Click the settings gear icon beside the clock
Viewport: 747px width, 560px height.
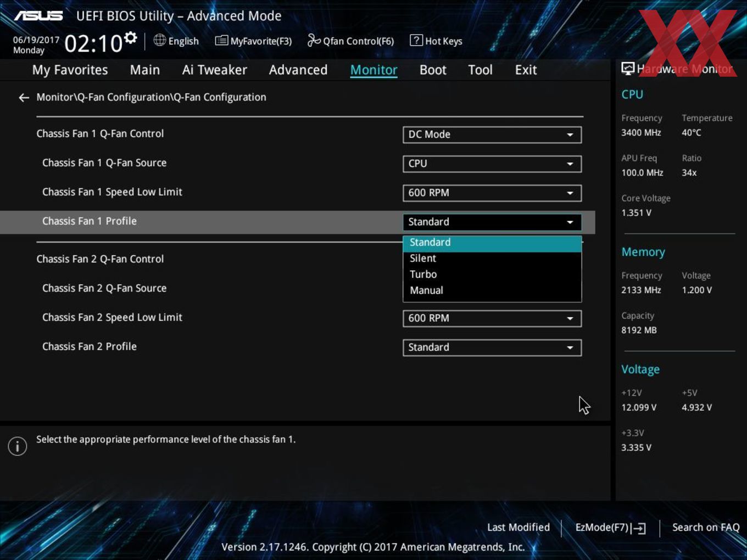click(131, 38)
